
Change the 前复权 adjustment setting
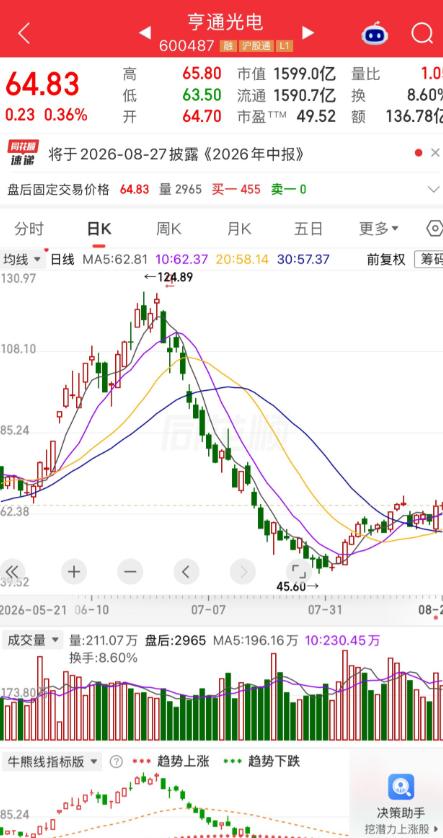point(386,260)
